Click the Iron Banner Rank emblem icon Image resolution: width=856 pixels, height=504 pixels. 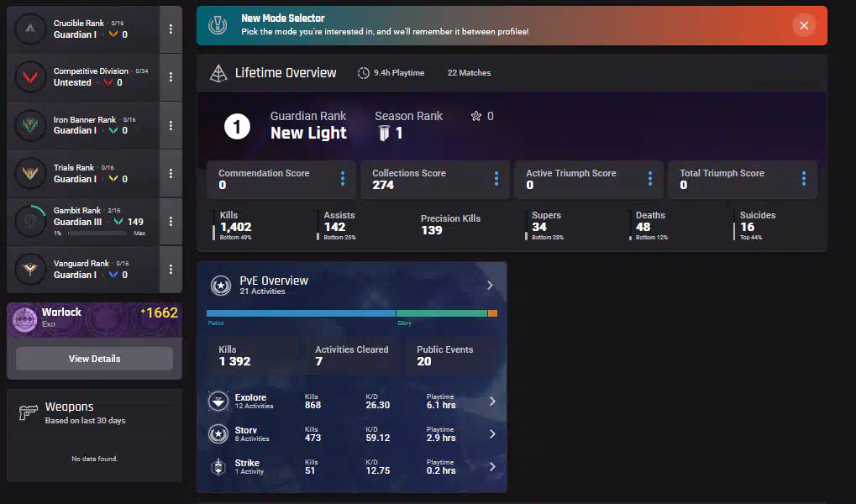(x=30, y=125)
